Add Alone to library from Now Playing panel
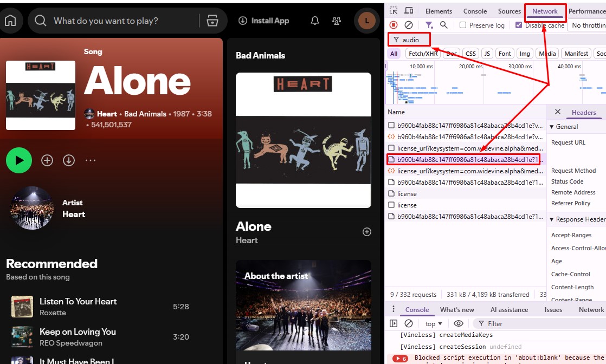 pos(367,232)
